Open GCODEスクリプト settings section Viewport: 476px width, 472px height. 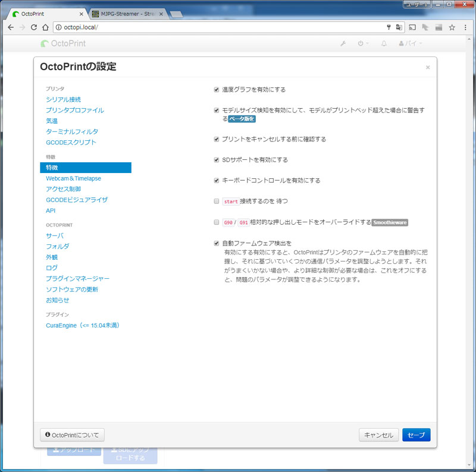coord(71,142)
